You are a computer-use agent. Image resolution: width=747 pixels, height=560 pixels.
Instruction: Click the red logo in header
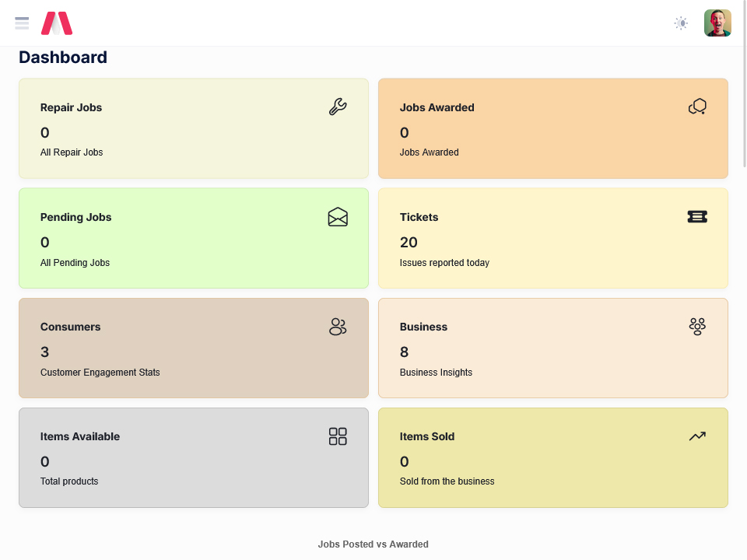pyautogui.click(x=57, y=23)
